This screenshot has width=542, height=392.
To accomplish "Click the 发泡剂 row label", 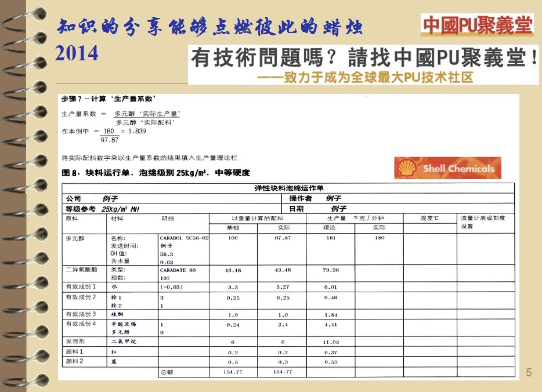I will click(x=75, y=341).
